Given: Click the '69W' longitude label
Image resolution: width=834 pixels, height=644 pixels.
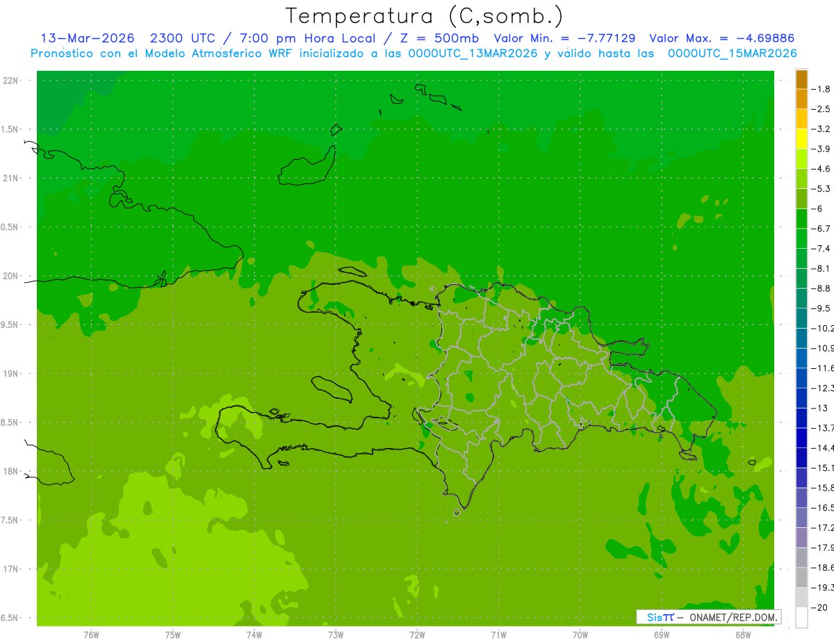Looking at the screenshot, I should (662, 635).
